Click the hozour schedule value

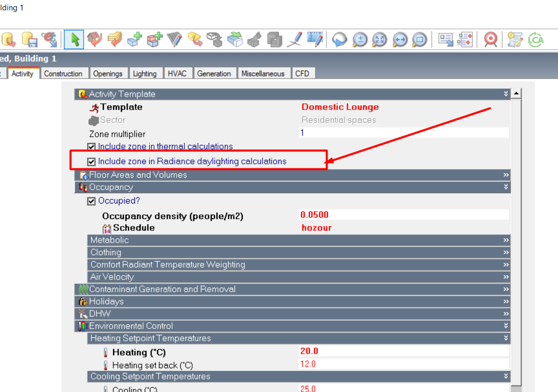[x=316, y=228]
